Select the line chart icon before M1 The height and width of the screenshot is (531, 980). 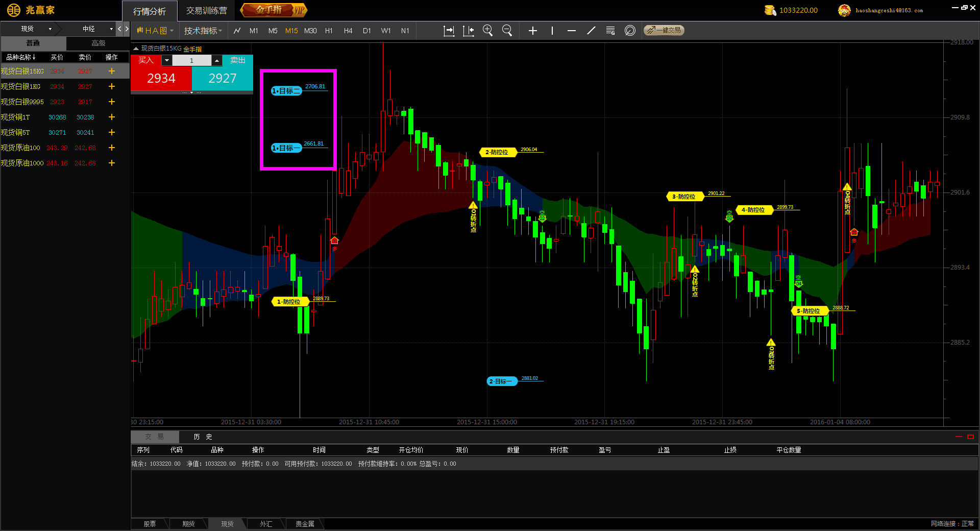[x=237, y=31]
